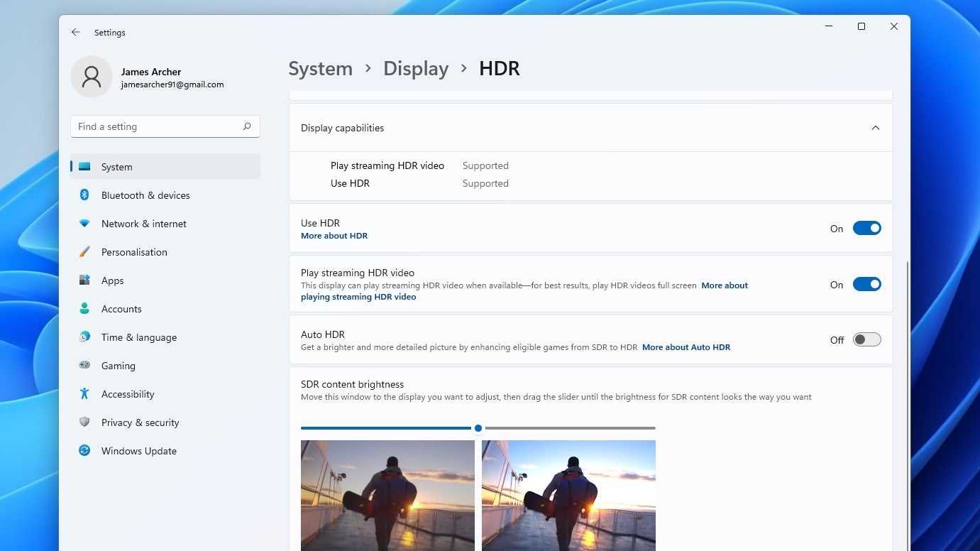Viewport: 980px width, 551px height.
Task: Minimize the Settings window
Action: (x=829, y=26)
